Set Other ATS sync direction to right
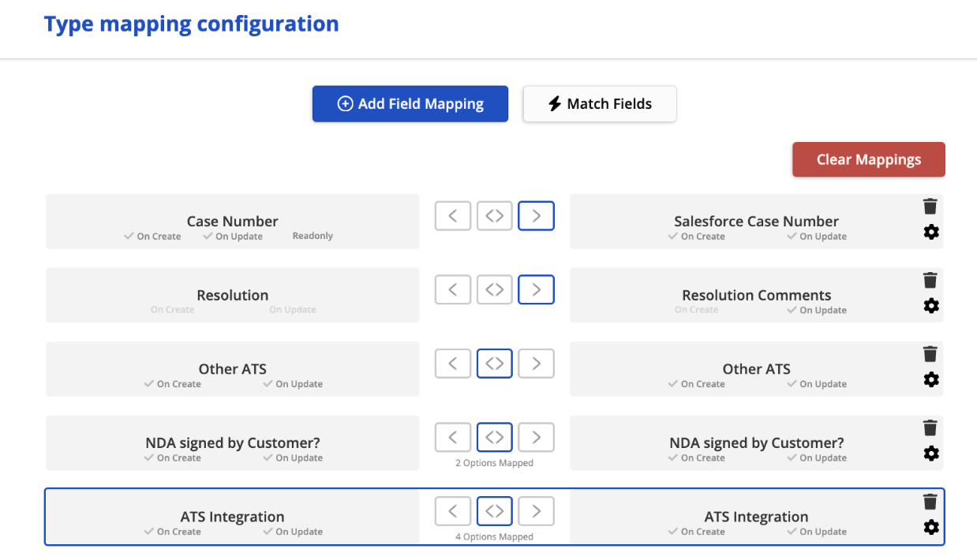Screen dimensions: 977x560 537,364
